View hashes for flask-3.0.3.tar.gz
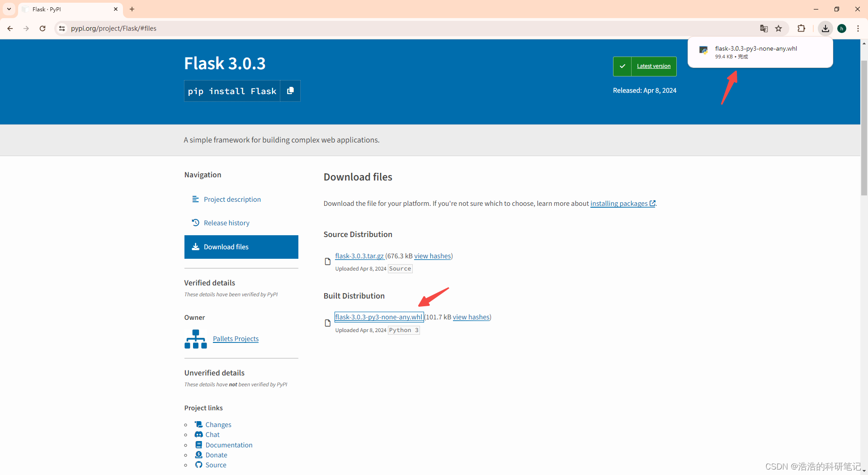This screenshot has width=868, height=475. pos(433,256)
